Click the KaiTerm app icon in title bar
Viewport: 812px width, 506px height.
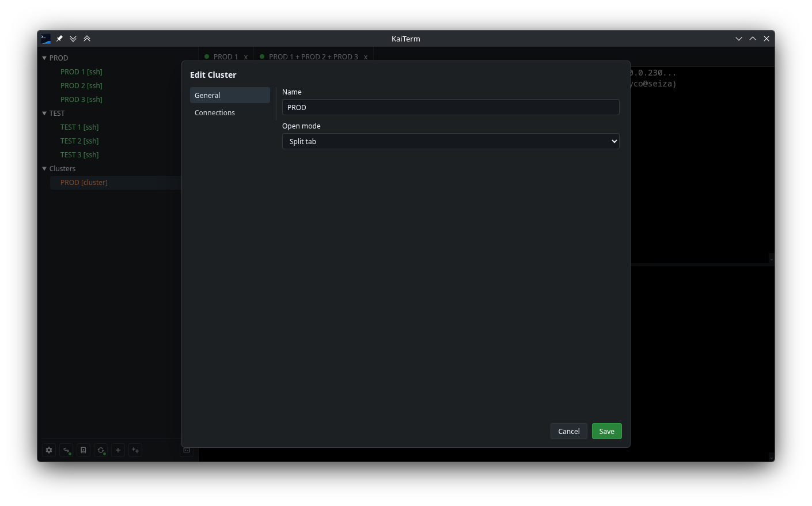(x=45, y=39)
